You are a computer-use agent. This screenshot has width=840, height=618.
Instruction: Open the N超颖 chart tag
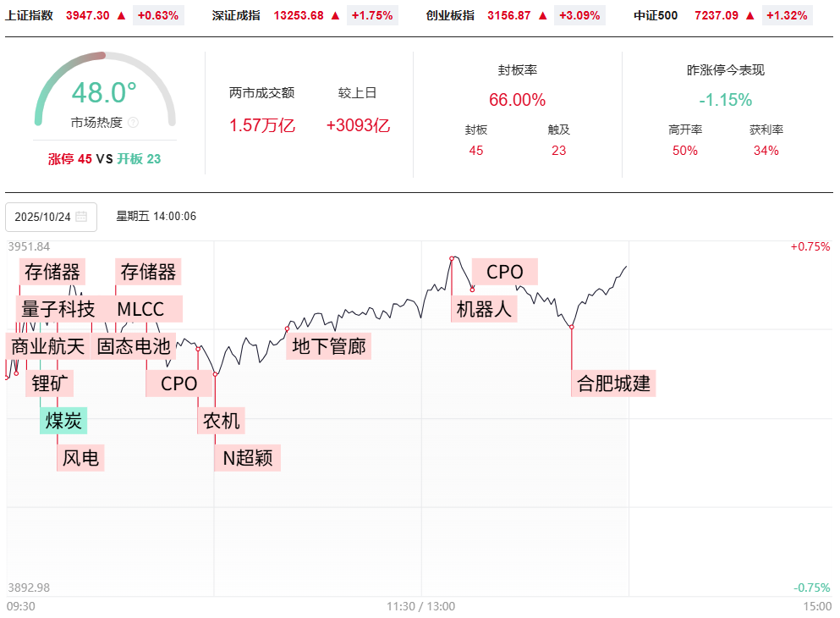[247, 458]
